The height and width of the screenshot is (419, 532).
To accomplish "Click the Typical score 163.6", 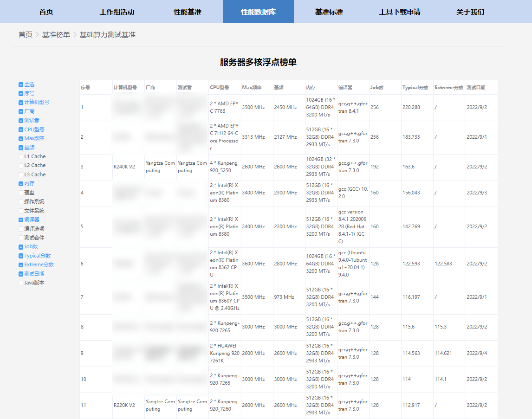I will 409,167.
